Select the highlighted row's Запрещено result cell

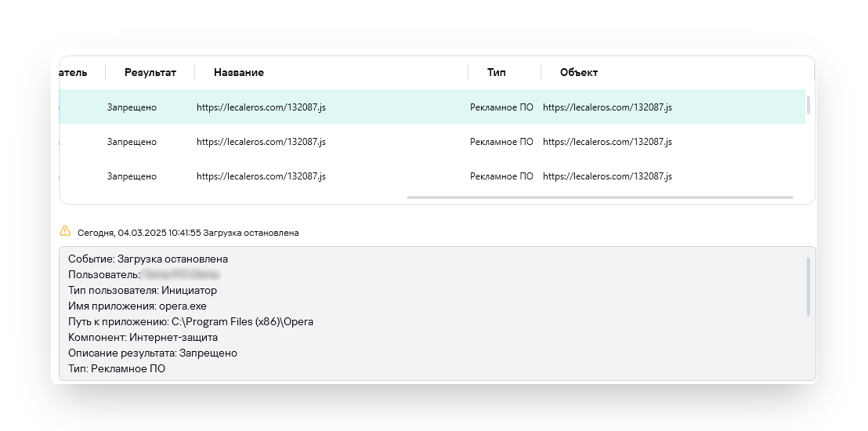tap(132, 107)
